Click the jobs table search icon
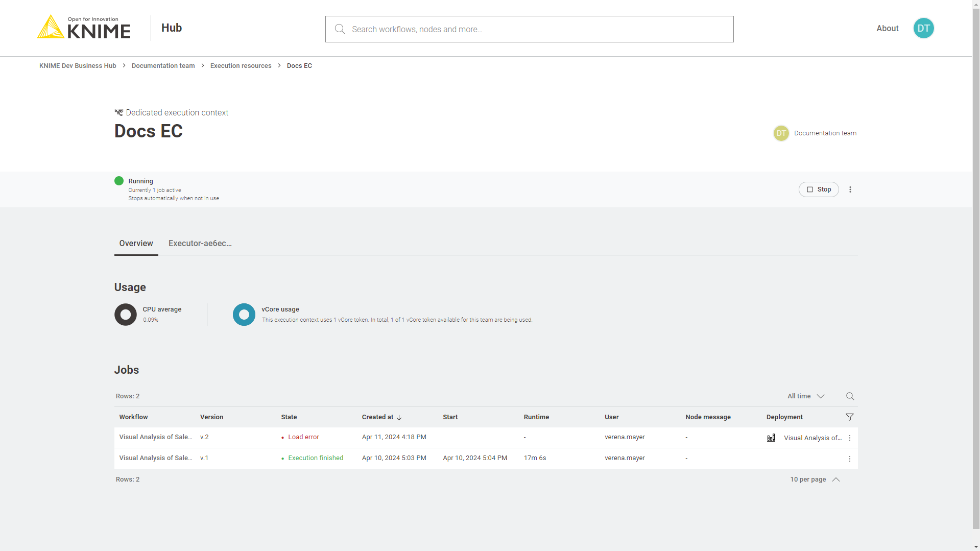 coord(850,396)
